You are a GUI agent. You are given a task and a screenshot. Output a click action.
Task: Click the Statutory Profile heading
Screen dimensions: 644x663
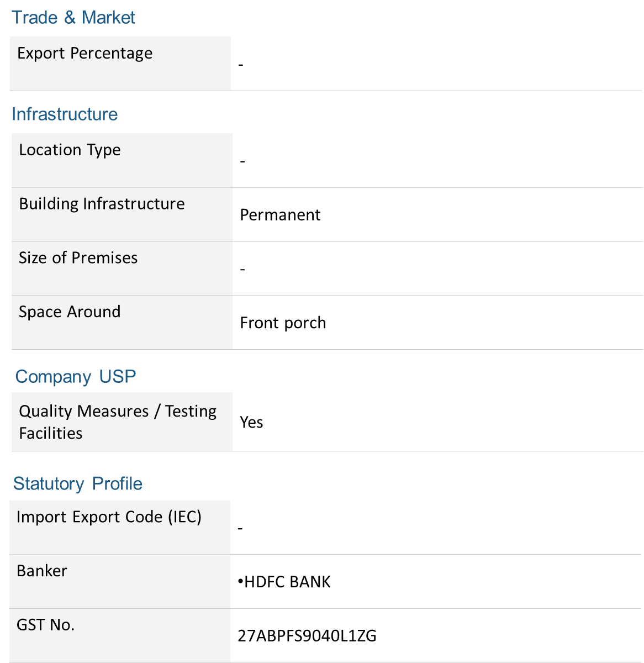(x=78, y=484)
